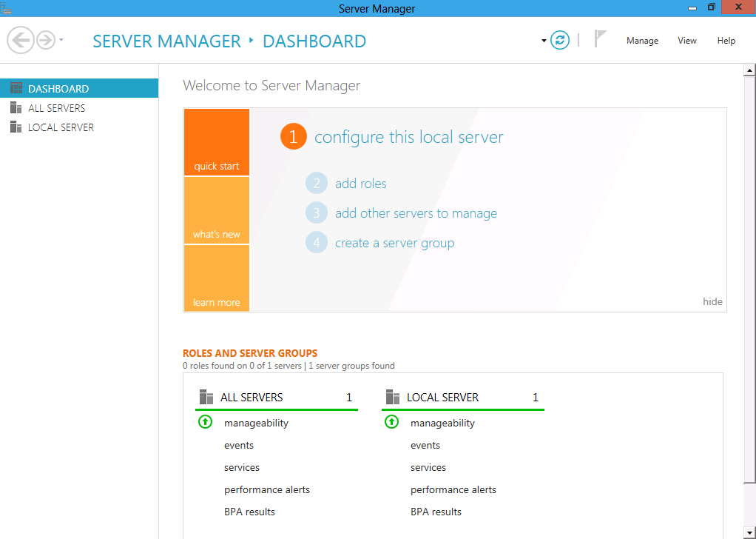Image resolution: width=756 pixels, height=539 pixels.
Task: Open dropdown arrow beside refresh button
Action: (544, 41)
